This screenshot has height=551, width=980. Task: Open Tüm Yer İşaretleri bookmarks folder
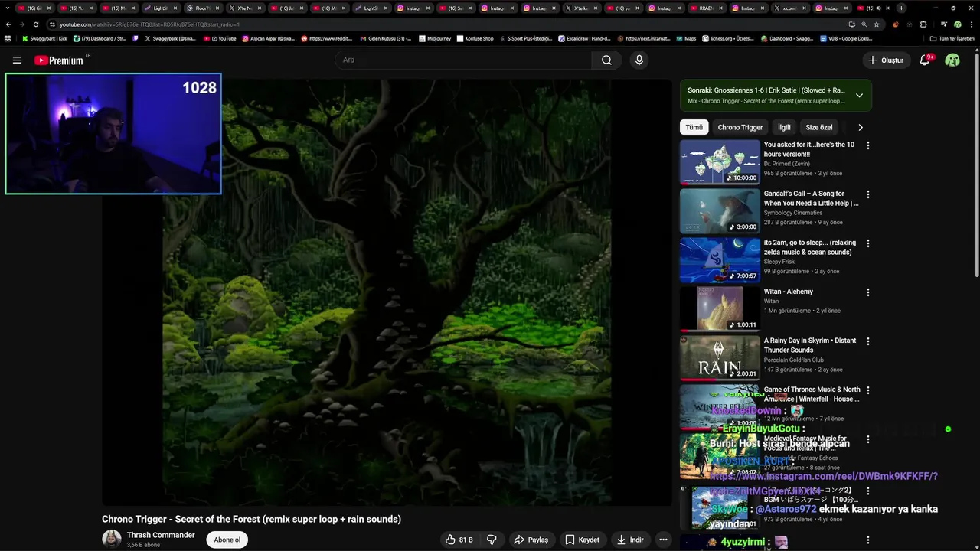952,38
